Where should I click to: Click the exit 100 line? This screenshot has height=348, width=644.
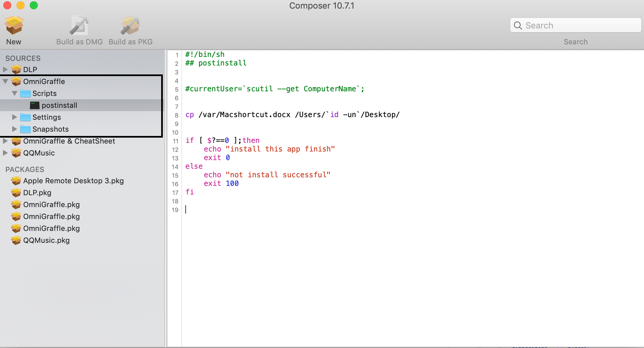pyautogui.click(x=221, y=184)
